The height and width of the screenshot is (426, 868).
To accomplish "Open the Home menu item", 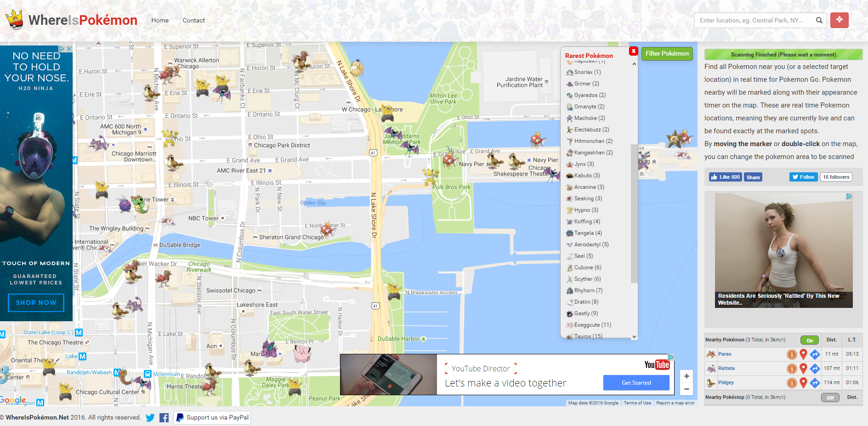I will coord(160,20).
